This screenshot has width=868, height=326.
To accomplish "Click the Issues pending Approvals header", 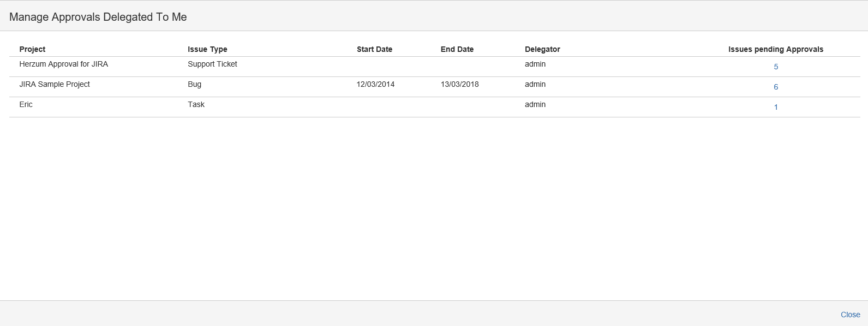I will tap(775, 49).
